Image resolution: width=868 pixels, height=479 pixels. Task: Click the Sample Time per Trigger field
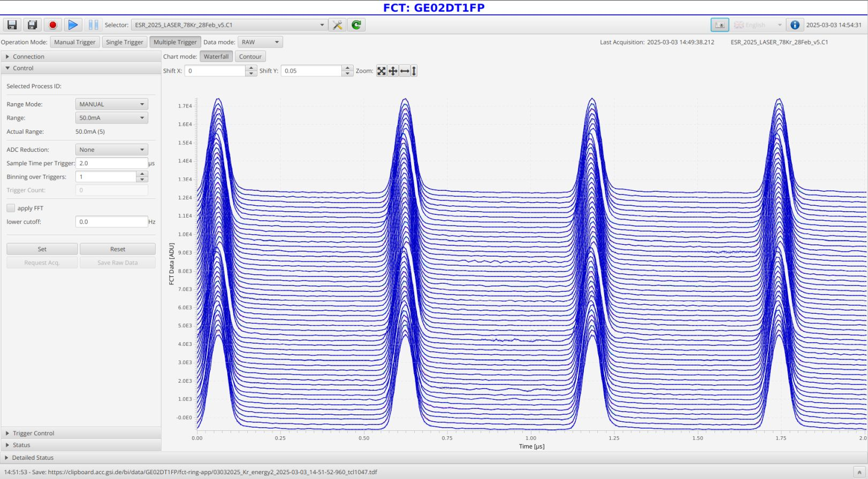click(111, 163)
